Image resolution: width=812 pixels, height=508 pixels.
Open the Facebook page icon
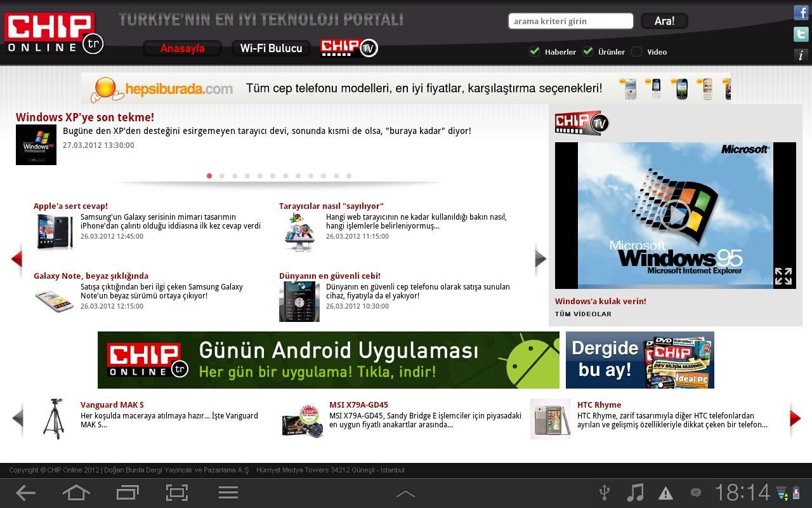(x=801, y=11)
